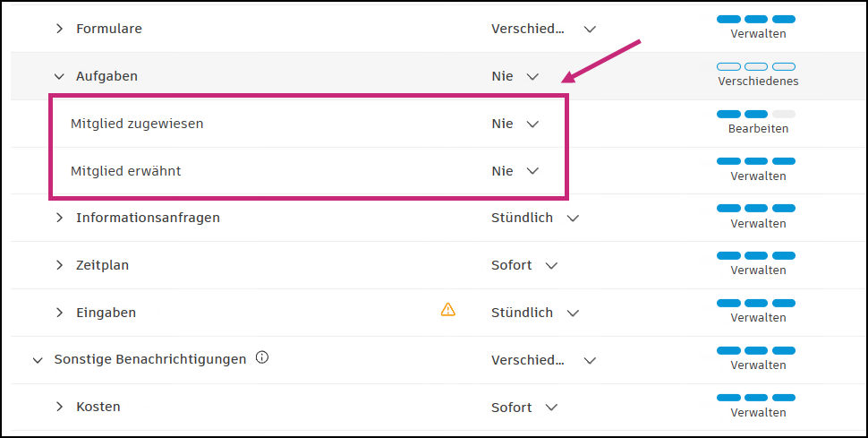Expand the Zeitplan row
The width and height of the screenshot is (868, 438).
point(60,265)
